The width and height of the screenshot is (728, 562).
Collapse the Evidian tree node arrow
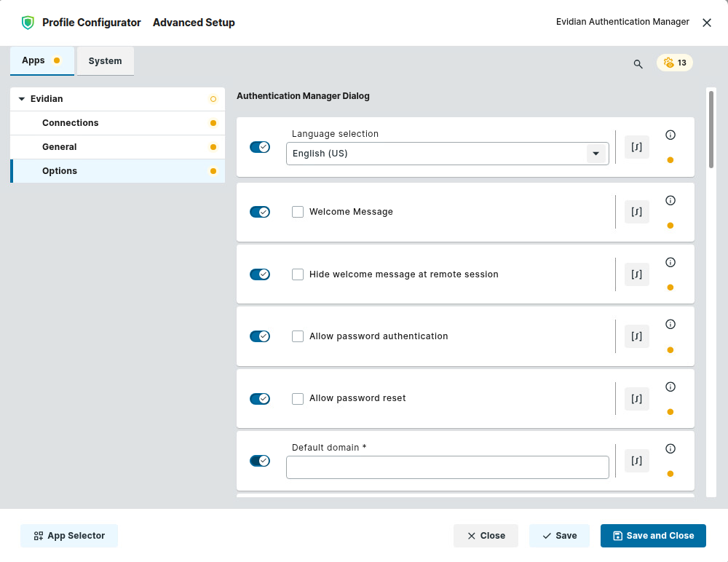(21, 99)
